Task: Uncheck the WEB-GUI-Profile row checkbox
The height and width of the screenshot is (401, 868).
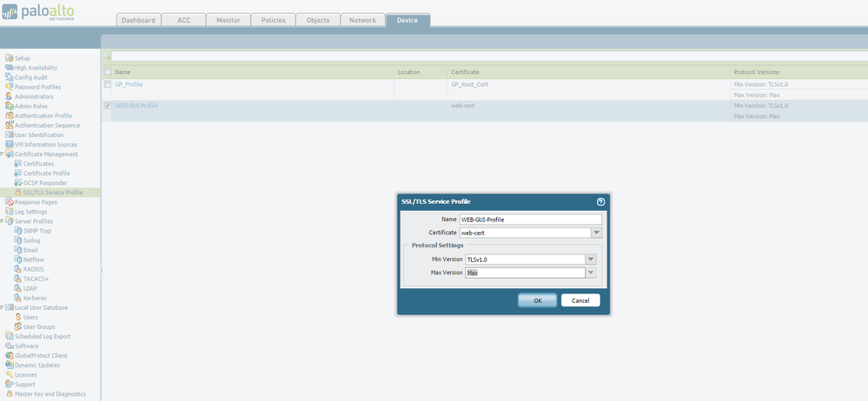Action: [x=108, y=105]
